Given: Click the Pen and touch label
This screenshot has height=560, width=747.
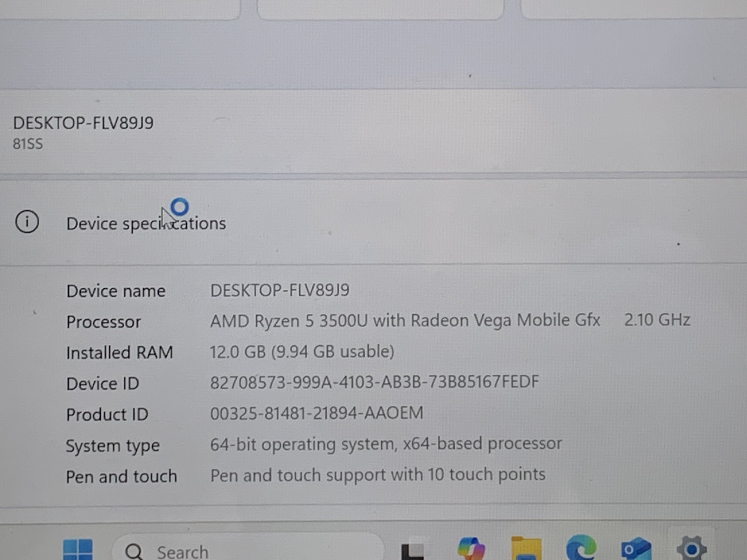Looking at the screenshot, I should (x=121, y=476).
